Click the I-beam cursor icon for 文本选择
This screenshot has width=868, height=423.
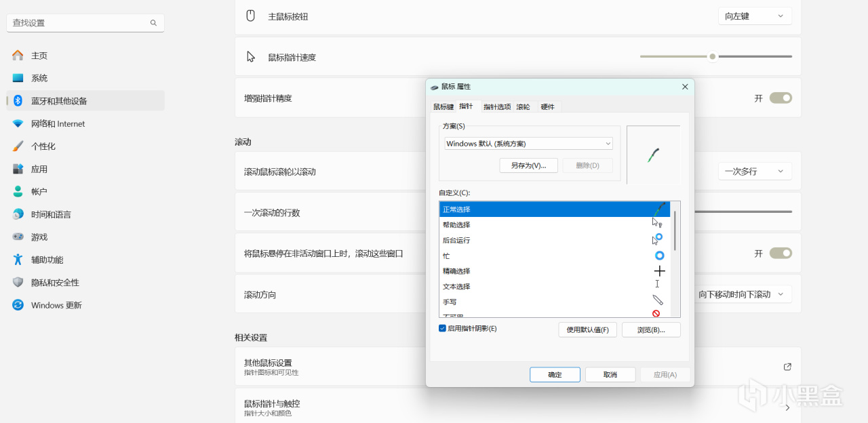657,284
